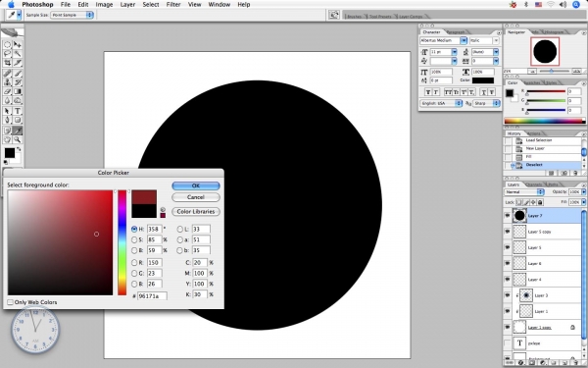Image resolution: width=588 pixels, height=368 pixels.
Task: Click the swap foreground/background colors arrow
Action: click(x=19, y=149)
